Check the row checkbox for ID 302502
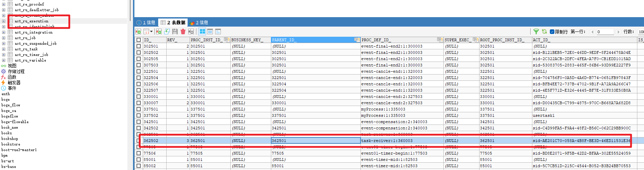 pyautogui.click(x=139, y=52)
